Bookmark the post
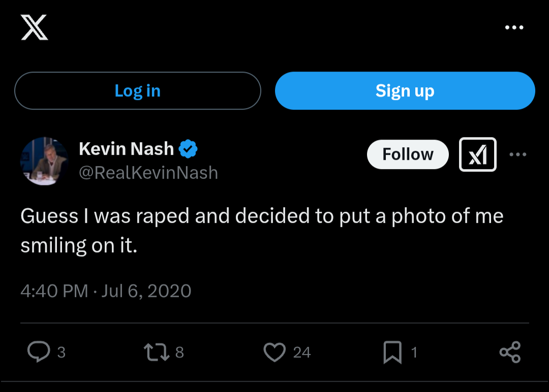Viewport: 549px width, 392px height. (392, 352)
